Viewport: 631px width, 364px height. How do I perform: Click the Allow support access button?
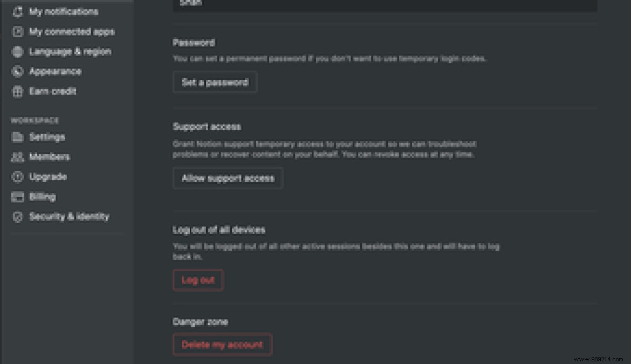pyautogui.click(x=228, y=178)
